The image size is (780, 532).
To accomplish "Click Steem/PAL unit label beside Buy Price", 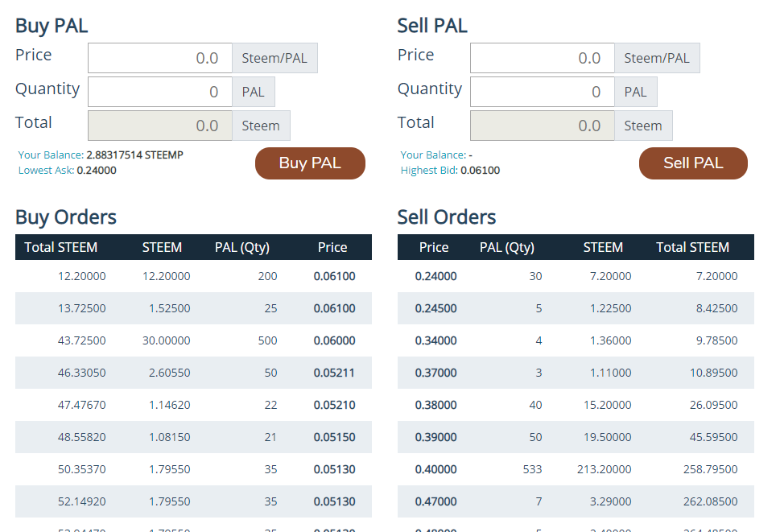I will pyautogui.click(x=274, y=58).
